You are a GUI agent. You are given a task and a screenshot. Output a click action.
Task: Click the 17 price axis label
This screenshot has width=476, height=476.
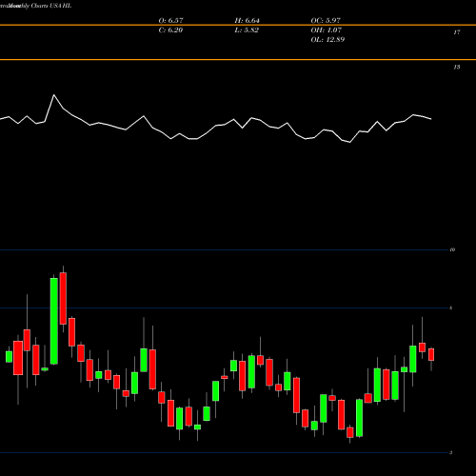pyautogui.click(x=457, y=32)
